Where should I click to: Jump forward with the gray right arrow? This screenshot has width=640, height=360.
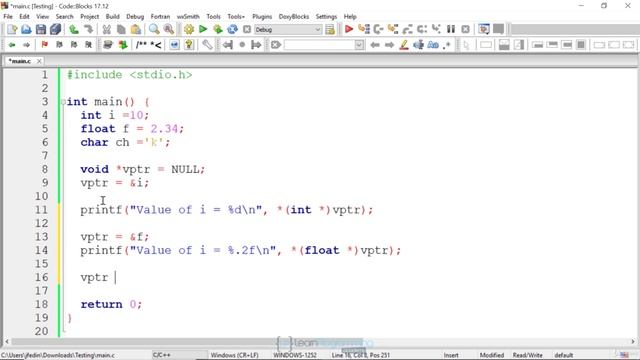[27, 45]
